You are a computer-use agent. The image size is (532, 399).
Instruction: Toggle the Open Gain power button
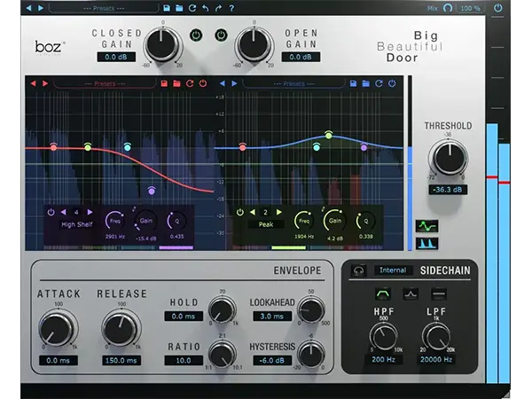click(221, 35)
